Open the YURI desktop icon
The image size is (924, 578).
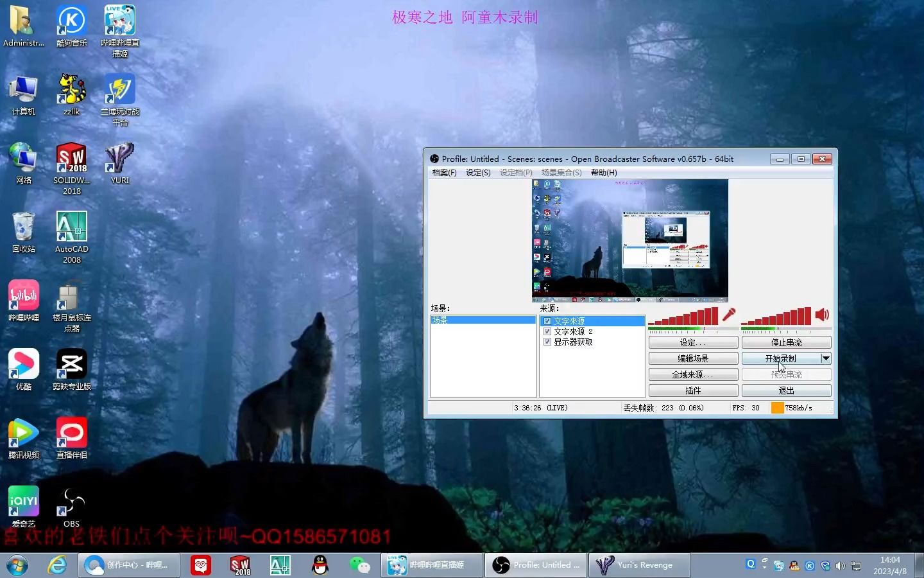(x=120, y=164)
